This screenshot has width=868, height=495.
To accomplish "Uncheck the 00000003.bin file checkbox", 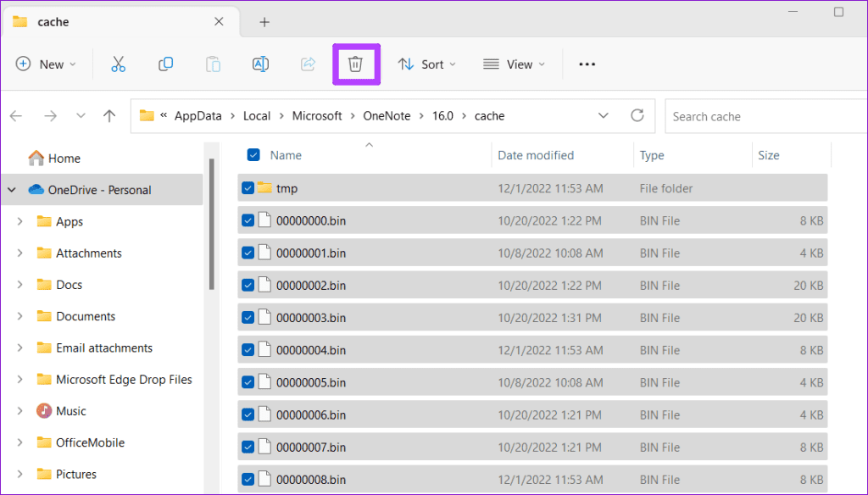I will (248, 317).
